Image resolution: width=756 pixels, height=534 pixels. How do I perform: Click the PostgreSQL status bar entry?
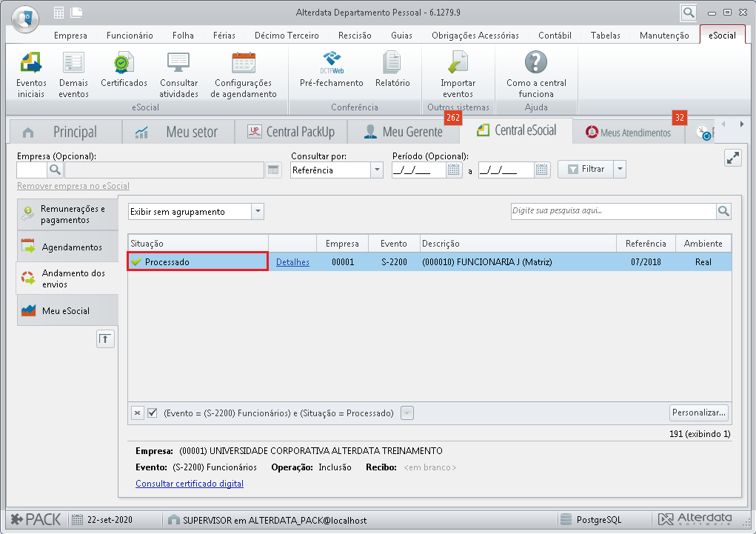pyautogui.click(x=591, y=519)
